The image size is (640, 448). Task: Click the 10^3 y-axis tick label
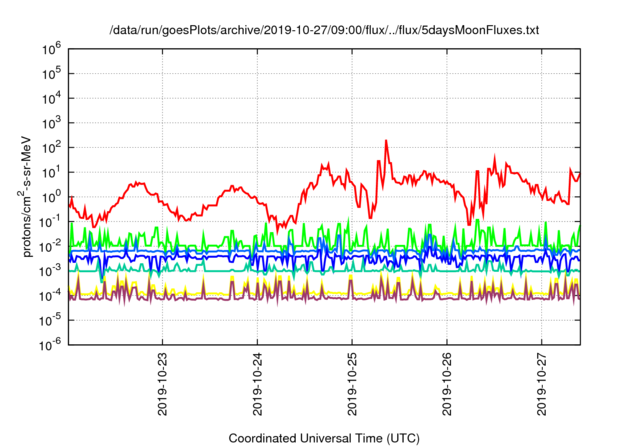pos(51,123)
